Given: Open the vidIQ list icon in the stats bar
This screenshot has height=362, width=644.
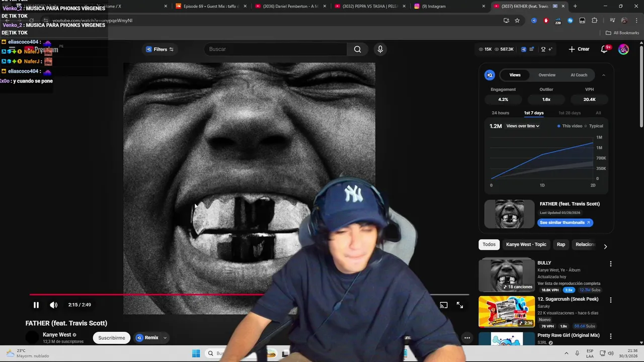Looking at the screenshot, I should tap(531, 49).
